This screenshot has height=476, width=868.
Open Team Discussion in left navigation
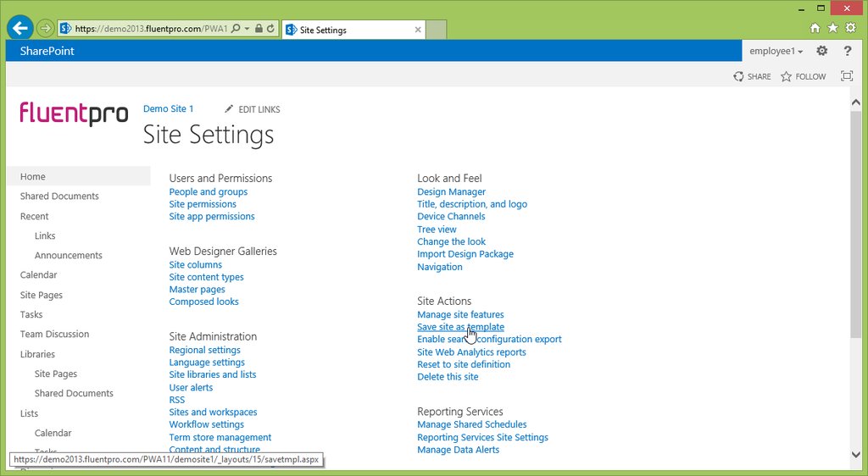coord(54,334)
